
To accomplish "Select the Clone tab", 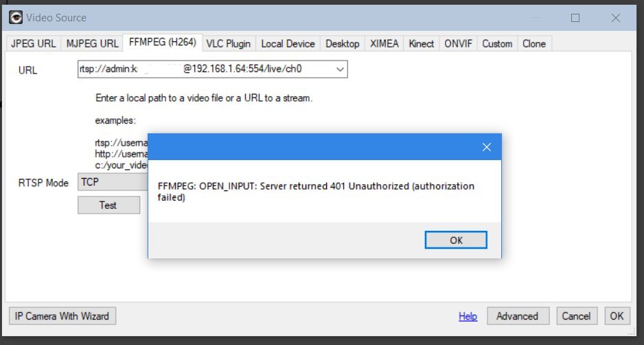I will pyautogui.click(x=534, y=43).
